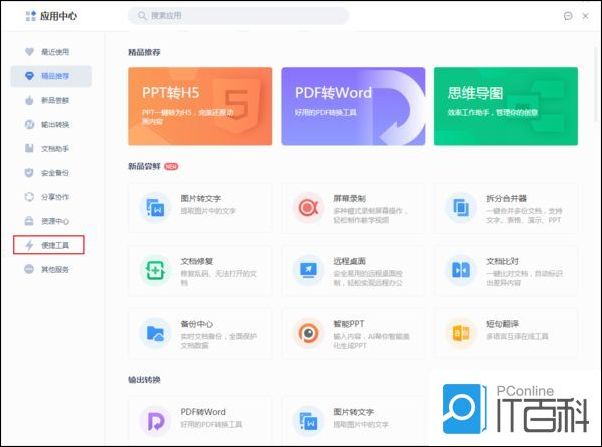Click the shield icon for 安全备份
Screen dimensions: 602x447
(29, 173)
